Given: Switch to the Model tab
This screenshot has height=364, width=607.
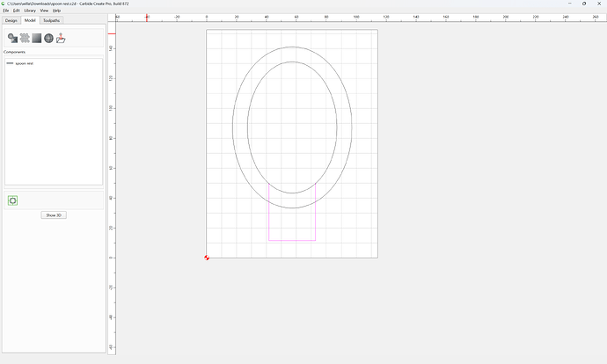Looking at the screenshot, I should [30, 20].
